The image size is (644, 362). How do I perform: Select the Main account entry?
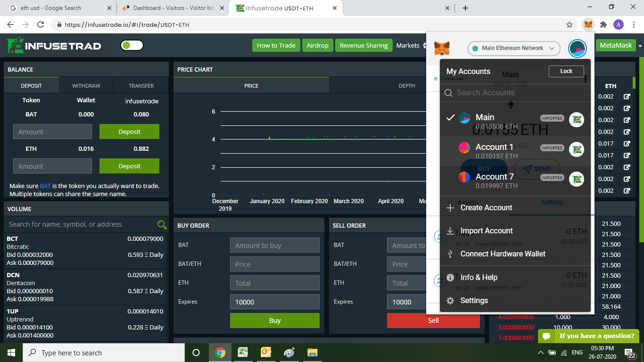515,122
